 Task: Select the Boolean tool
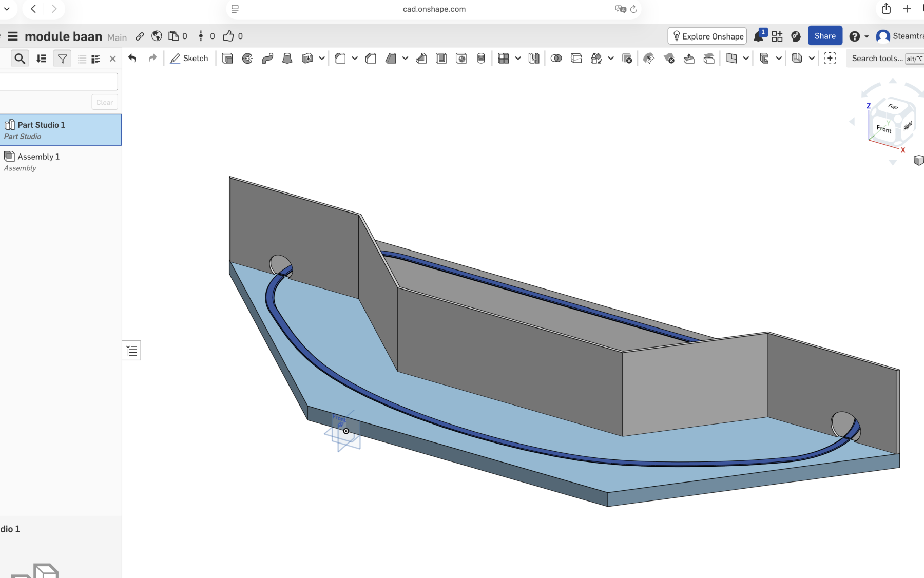[556, 59]
